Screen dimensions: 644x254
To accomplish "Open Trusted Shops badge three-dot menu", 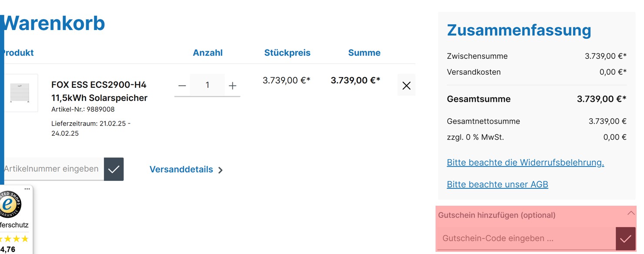I will (27, 189).
